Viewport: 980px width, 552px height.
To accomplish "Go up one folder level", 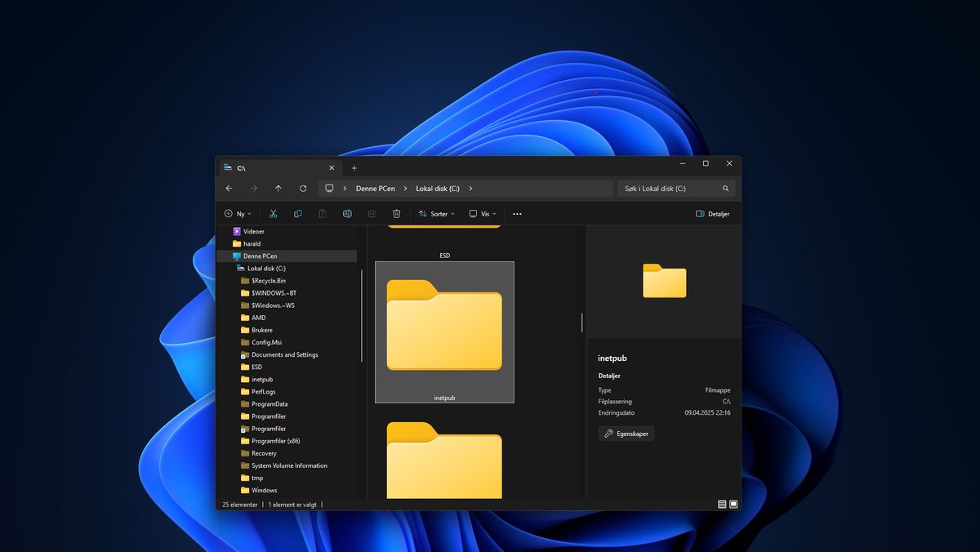I will click(x=278, y=189).
